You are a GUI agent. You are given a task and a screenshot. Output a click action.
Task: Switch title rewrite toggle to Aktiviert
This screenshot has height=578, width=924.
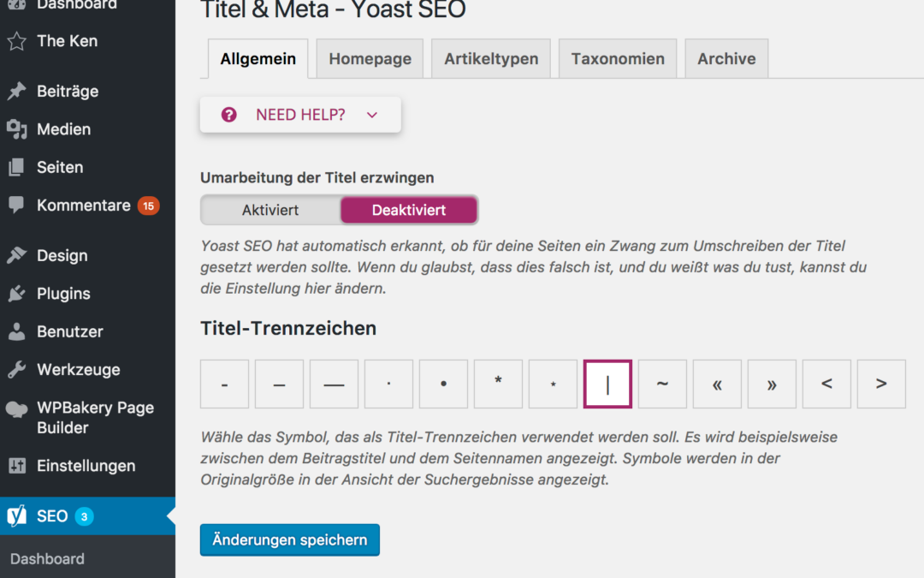point(270,210)
